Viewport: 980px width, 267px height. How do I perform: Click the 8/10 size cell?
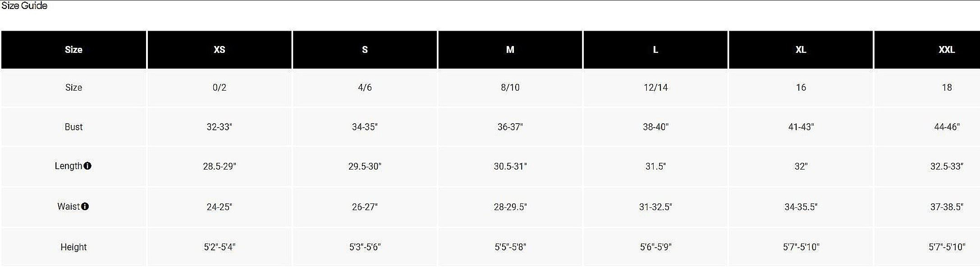coord(510,87)
